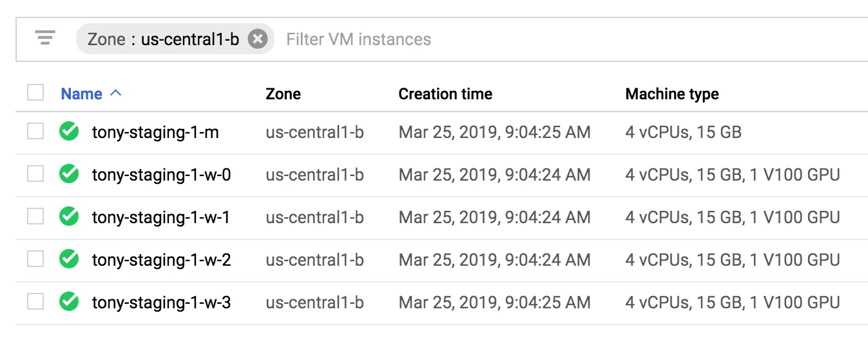
Task: Click the tony-staging-1-w-1 green status icon
Action: [x=69, y=217]
